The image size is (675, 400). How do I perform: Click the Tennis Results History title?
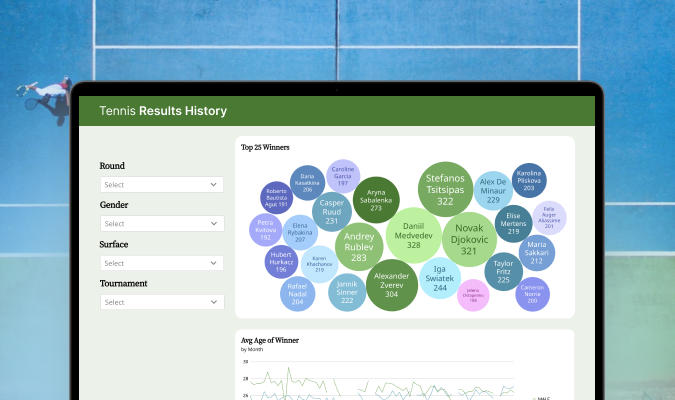(163, 111)
